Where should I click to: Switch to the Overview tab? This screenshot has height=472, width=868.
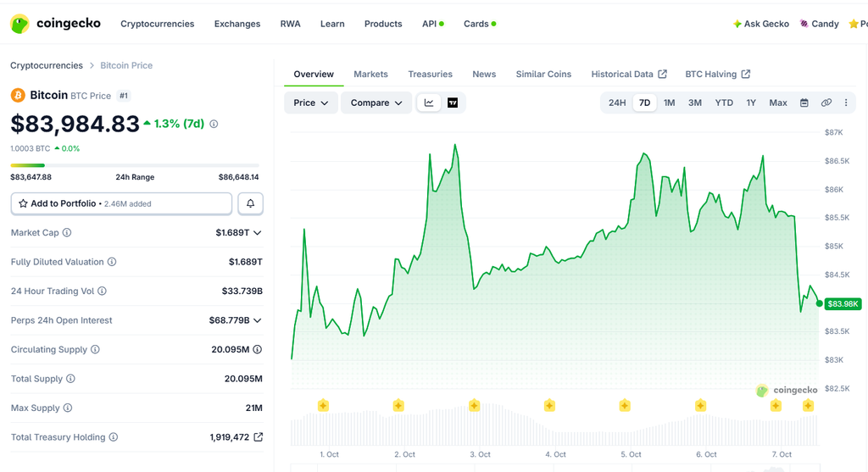pos(314,75)
